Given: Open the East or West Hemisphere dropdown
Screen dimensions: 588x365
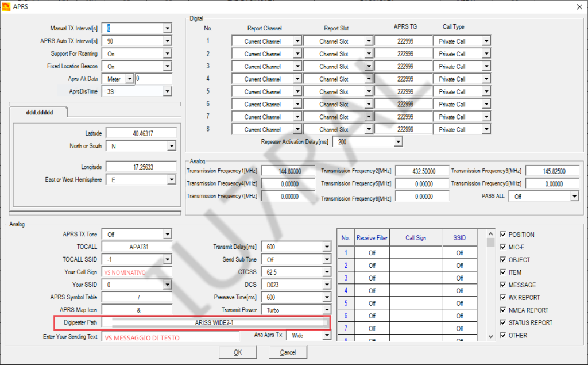Looking at the screenshot, I should click(171, 179).
